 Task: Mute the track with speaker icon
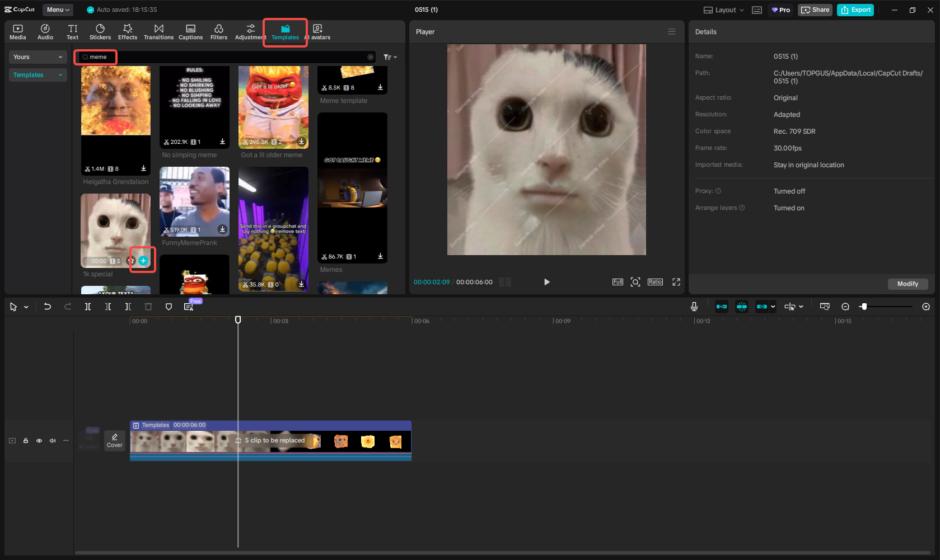click(53, 441)
